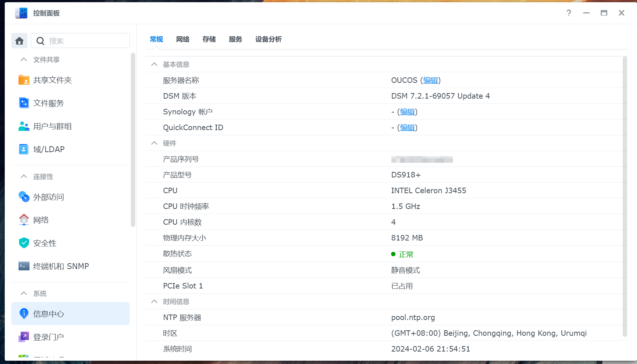This screenshot has height=364, width=637.
Task: Click the info panel vertical scrollbar
Action: click(x=625, y=196)
